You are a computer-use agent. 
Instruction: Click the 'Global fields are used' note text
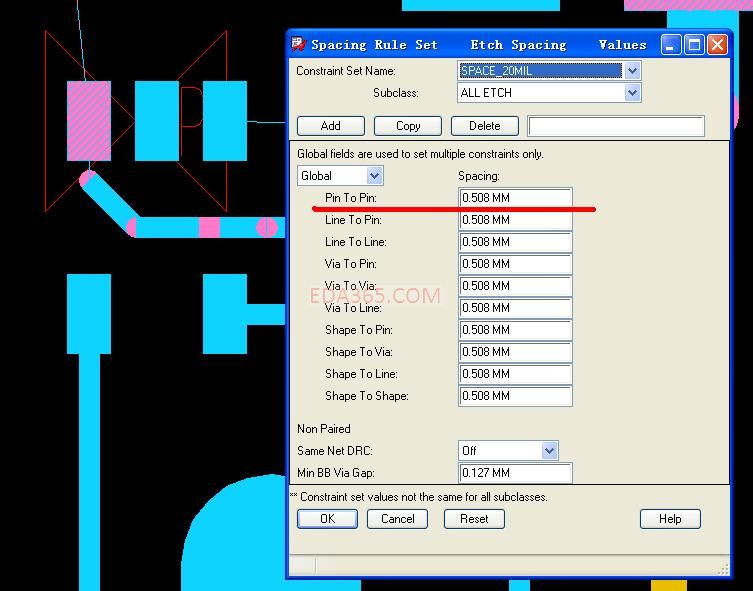pyautogui.click(x=420, y=154)
